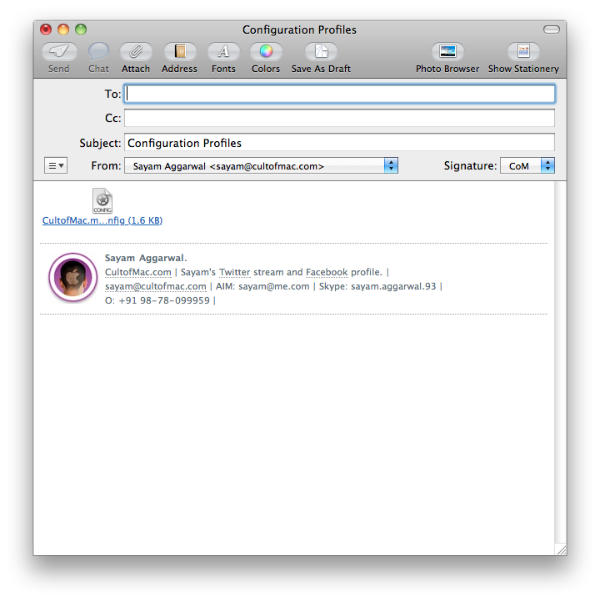Open the Signature CoM dropdown
Viewport: 600px width, 602px height.
coord(547,166)
